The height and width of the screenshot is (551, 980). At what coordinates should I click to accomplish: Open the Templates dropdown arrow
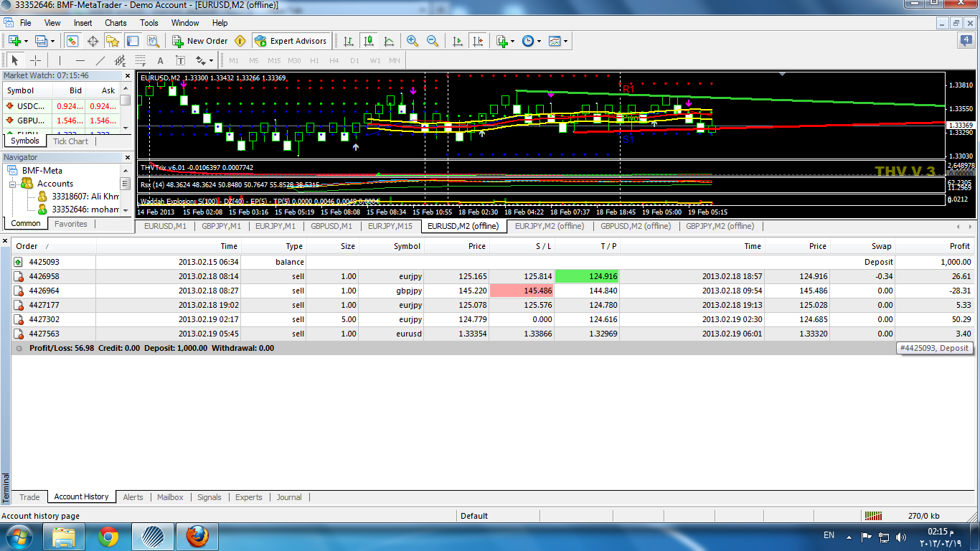pos(566,41)
